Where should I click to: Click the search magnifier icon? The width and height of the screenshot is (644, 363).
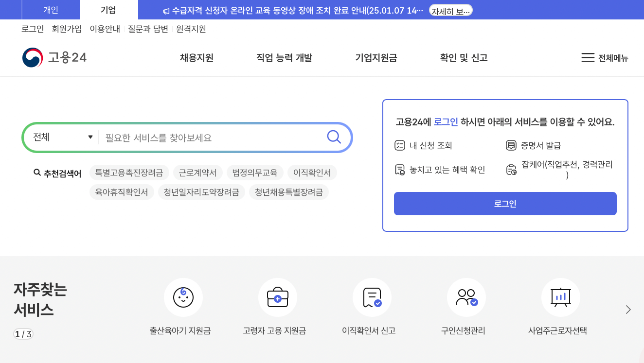[334, 137]
